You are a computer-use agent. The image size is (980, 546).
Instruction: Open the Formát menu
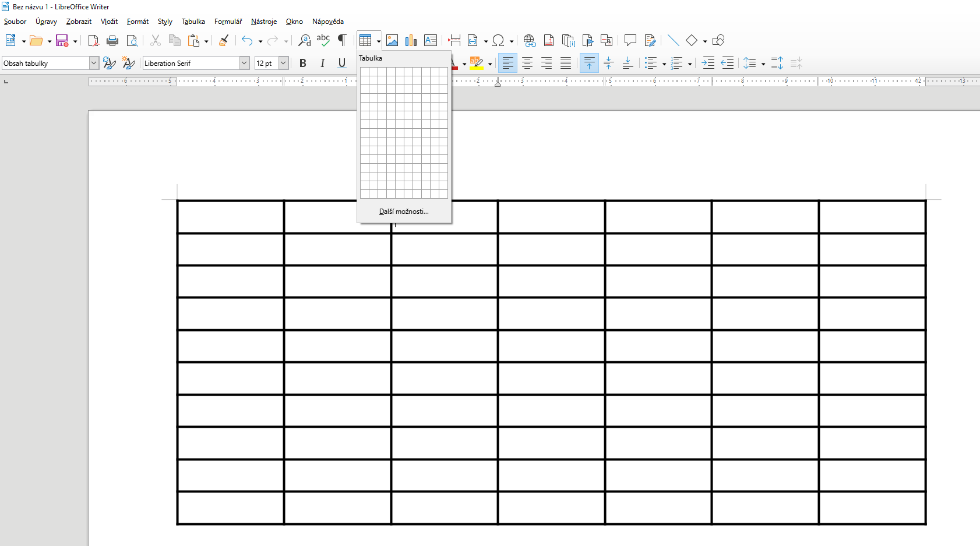(x=138, y=22)
